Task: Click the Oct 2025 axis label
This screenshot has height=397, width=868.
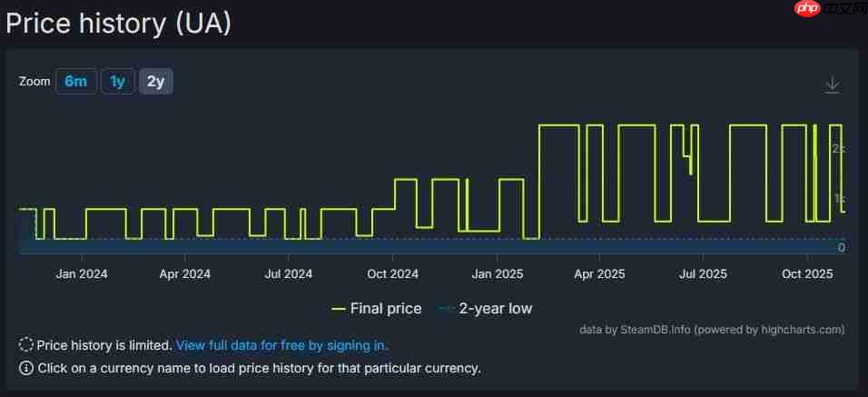Action: tap(807, 273)
